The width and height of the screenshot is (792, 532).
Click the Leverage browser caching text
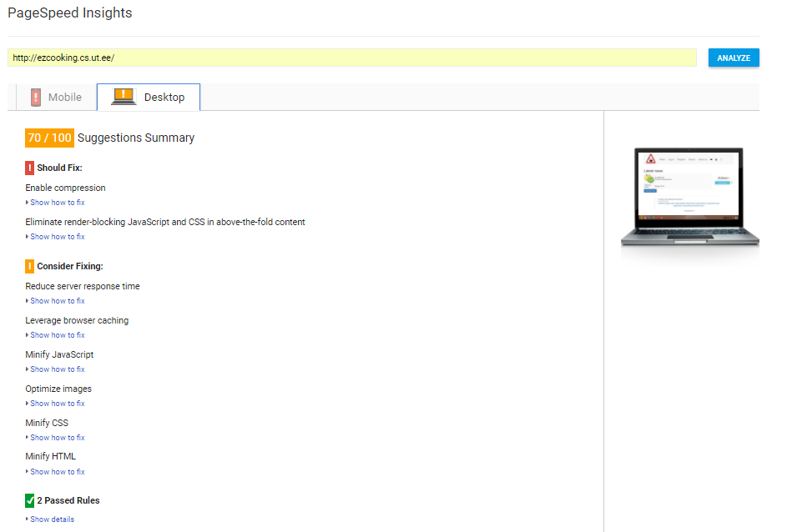77,320
